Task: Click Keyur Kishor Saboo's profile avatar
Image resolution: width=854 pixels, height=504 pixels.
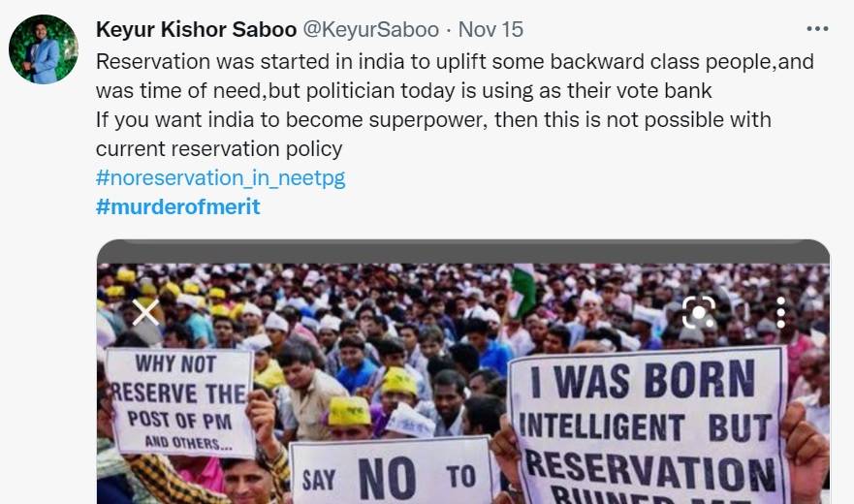Action: (x=43, y=49)
